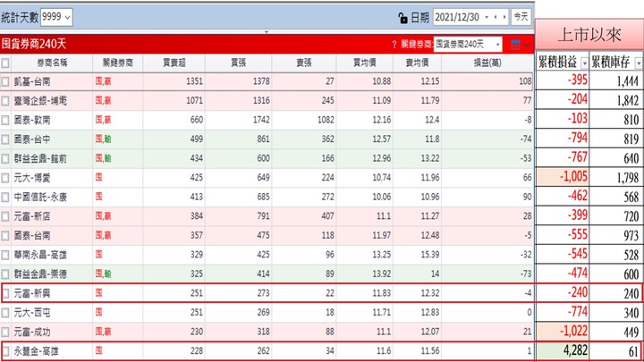Sort by the 買賣超 column header
The image size is (644, 362).
[x=174, y=63]
